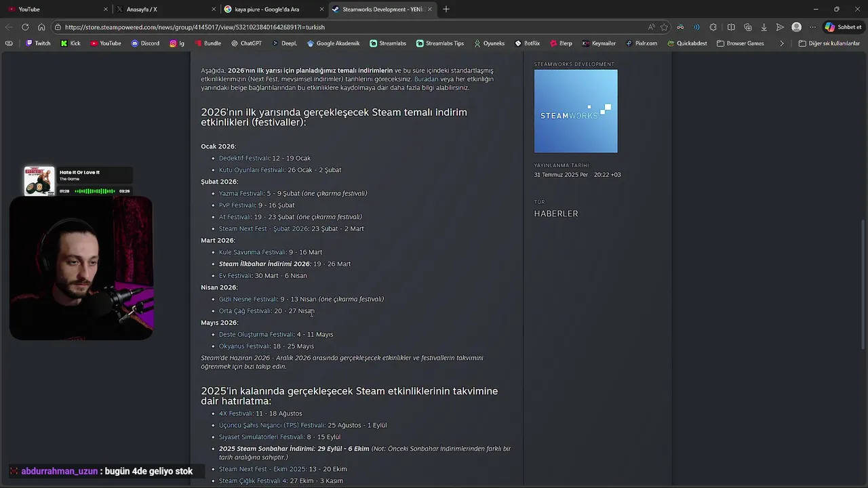Open DeepL bookmark

point(285,43)
